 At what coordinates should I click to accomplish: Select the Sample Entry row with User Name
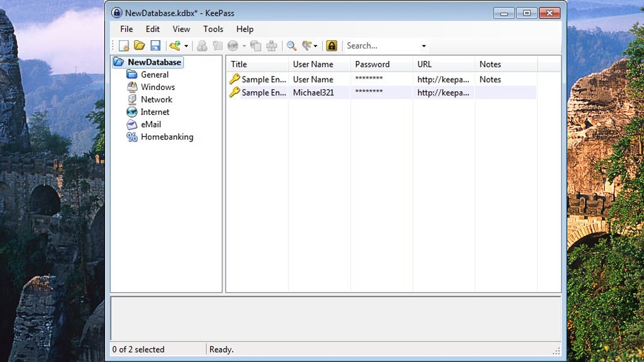(x=382, y=79)
